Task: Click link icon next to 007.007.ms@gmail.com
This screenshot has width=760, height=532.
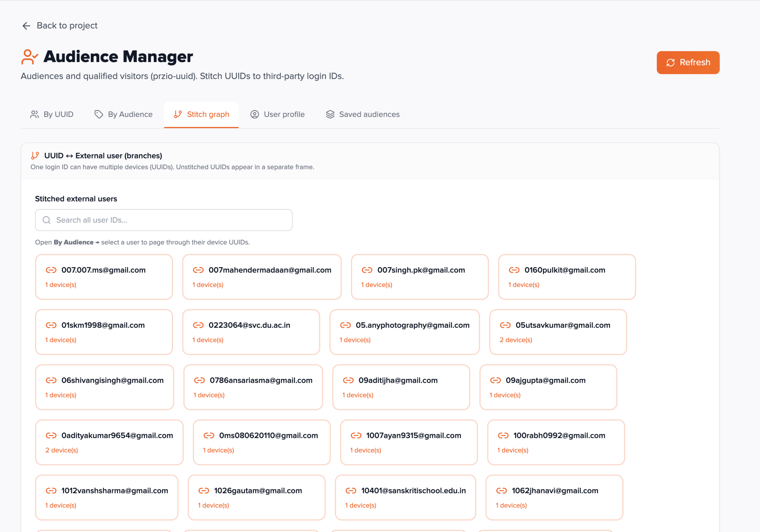Action: click(51, 270)
